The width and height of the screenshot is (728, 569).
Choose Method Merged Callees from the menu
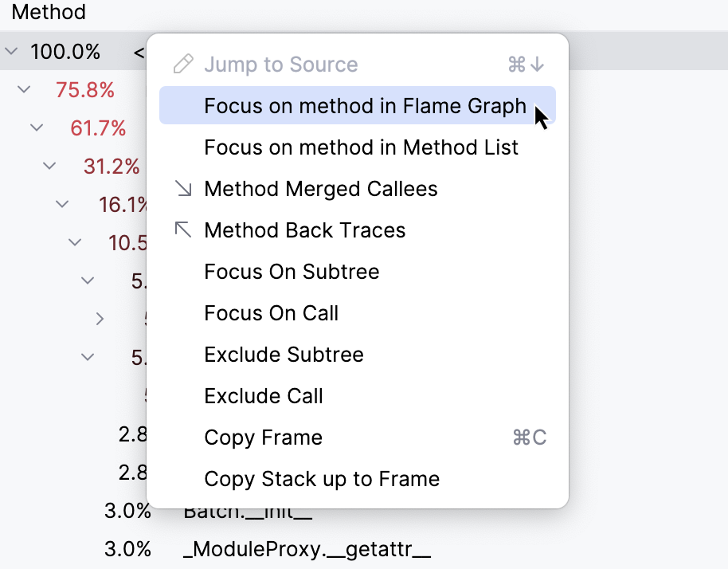[x=321, y=189]
